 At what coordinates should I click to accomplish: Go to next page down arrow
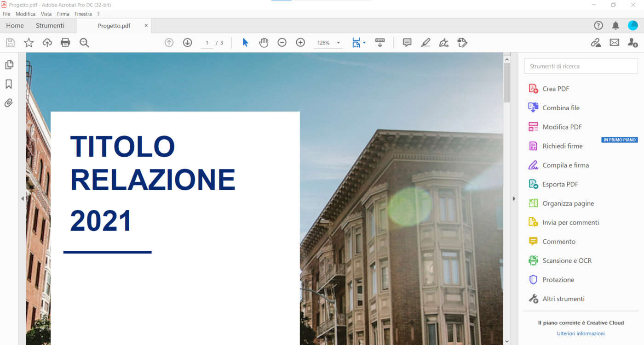pos(187,43)
